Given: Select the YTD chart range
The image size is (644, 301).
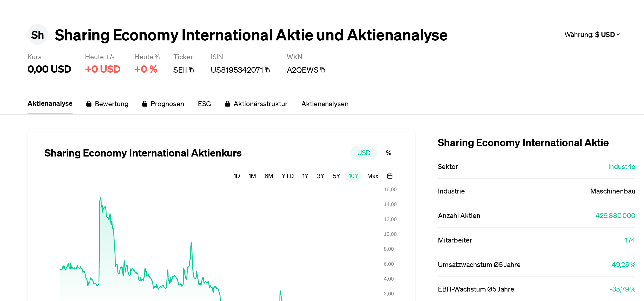Looking at the screenshot, I should pyautogui.click(x=287, y=176).
